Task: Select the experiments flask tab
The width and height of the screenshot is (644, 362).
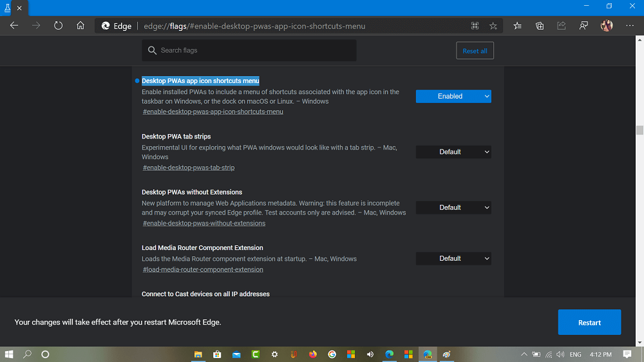Action: coord(7,8)
